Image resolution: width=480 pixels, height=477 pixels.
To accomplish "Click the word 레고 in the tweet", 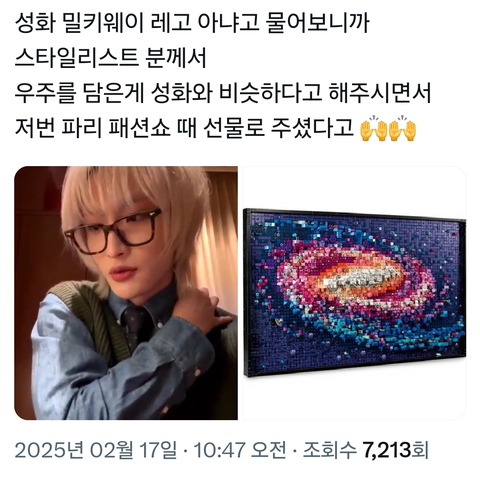I will click(171, 23).
